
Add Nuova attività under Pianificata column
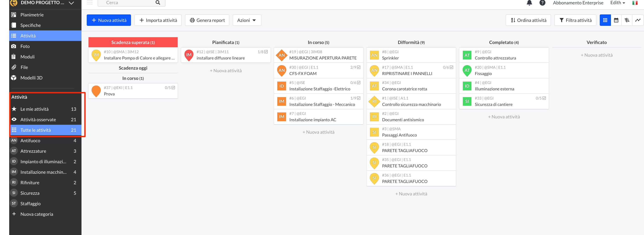tap(226, 71)
